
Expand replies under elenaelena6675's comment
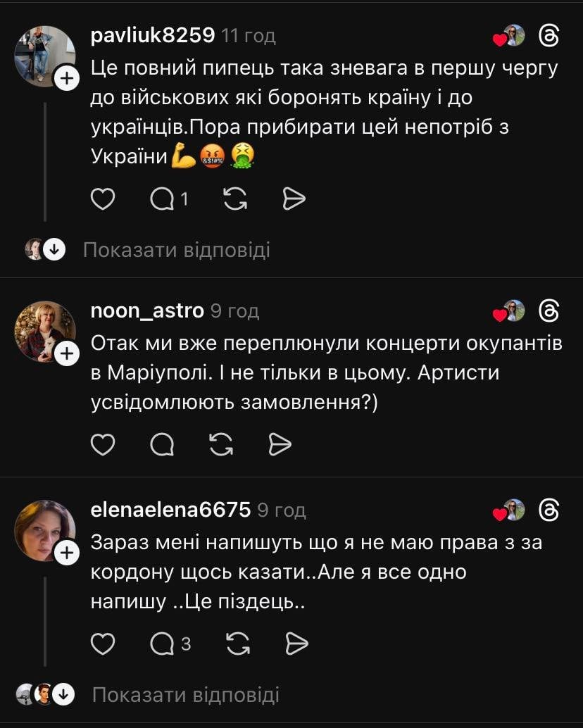185,695
